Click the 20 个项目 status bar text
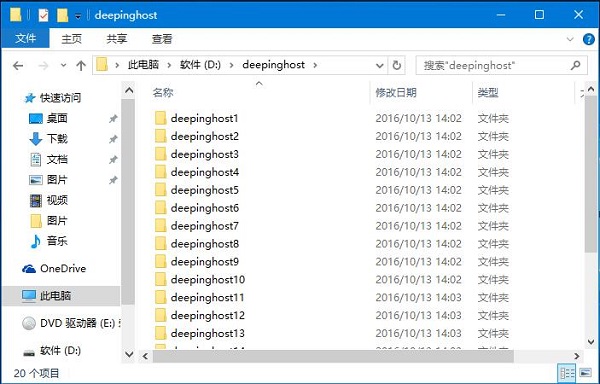 pos(36,373)
